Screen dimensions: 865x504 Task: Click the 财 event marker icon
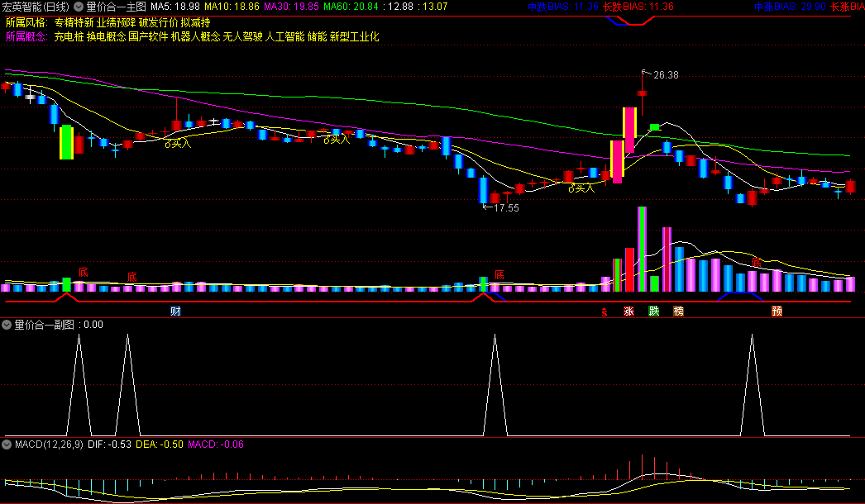point(175,311)
